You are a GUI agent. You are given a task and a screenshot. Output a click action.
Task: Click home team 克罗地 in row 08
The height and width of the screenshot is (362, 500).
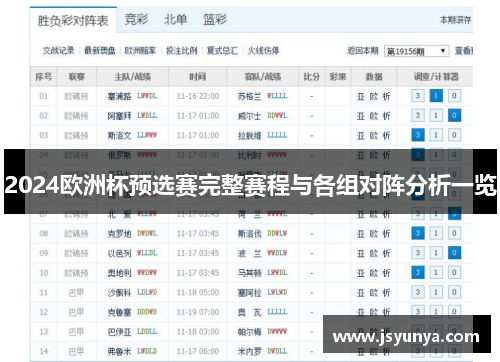click(x=119, y=234)
